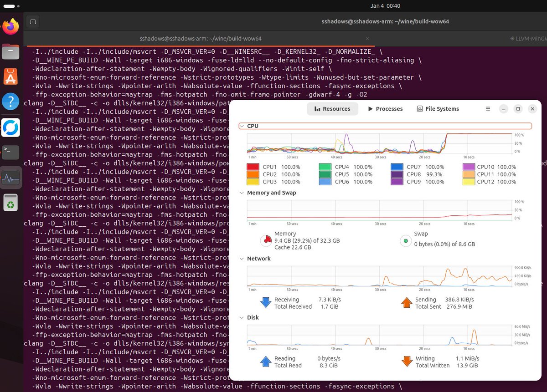
Task: Switch to the build-wow64 terminal tab
Action: tap(201, 39)
